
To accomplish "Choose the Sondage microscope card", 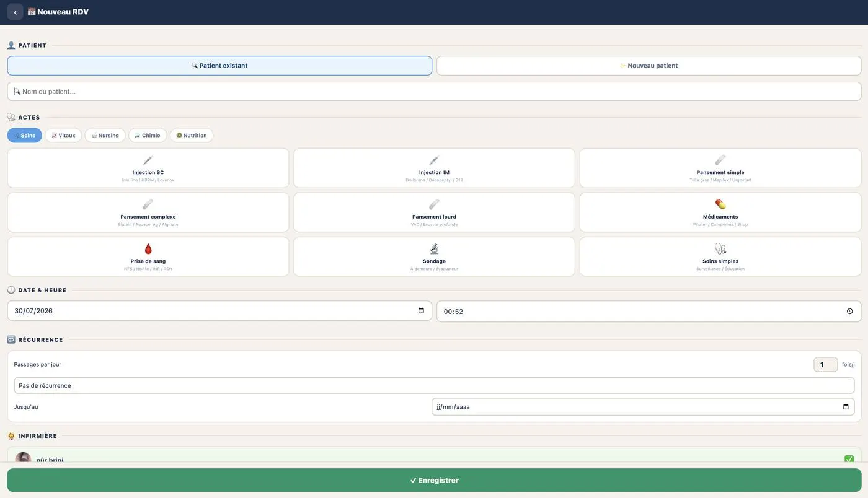I will (434, 256).
